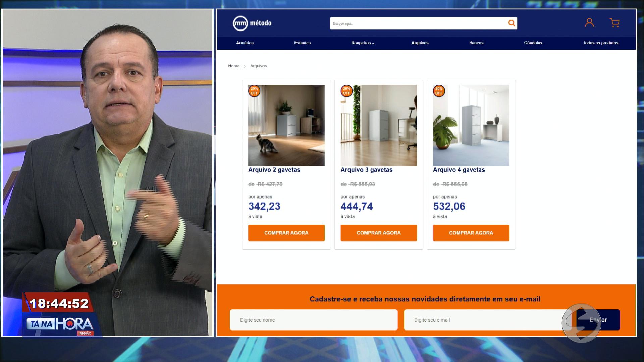Click the 20% OFF badge on Arquivo 4 gavetas

[439, 91]
